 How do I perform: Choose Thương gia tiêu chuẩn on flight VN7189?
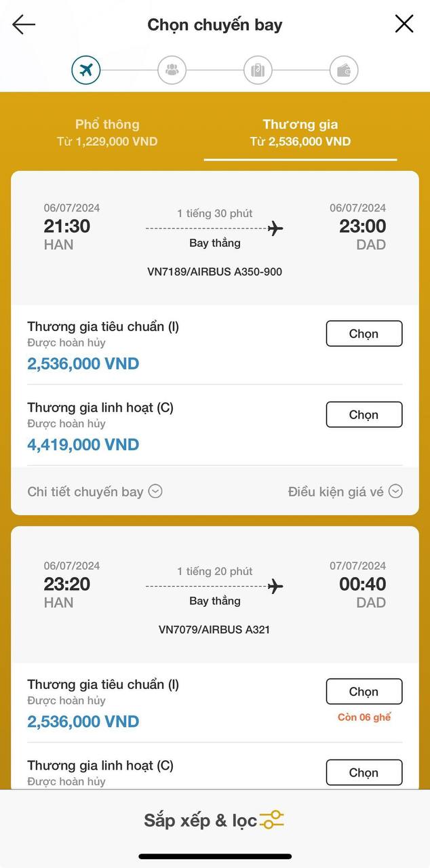tap(364, 333)
